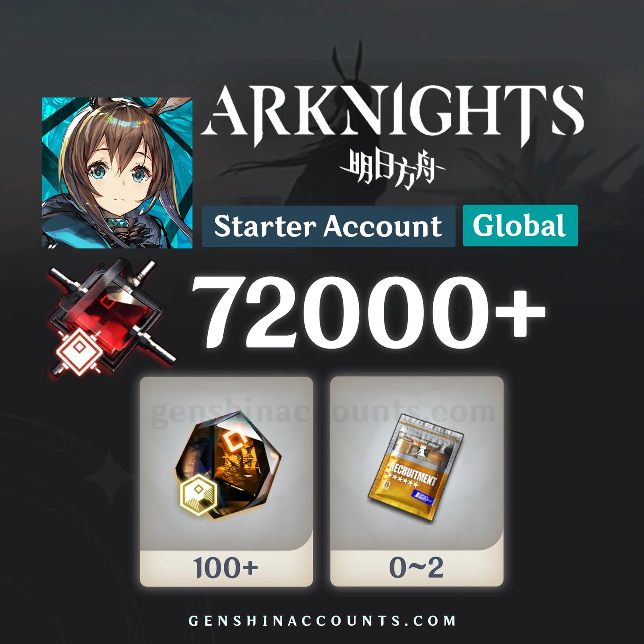Click the 100+ quantity label
The height and width of the screenshot is (644, 644).
(226, 568)
